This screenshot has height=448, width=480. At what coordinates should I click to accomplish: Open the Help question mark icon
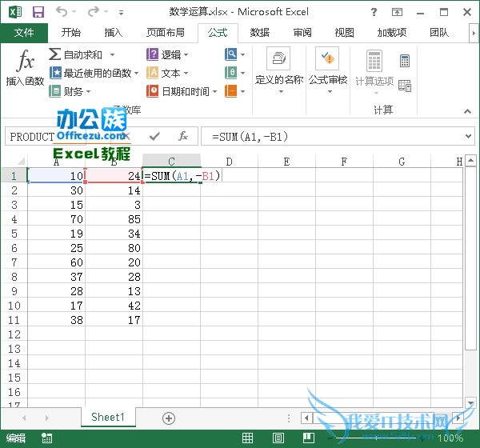(374, 12)
